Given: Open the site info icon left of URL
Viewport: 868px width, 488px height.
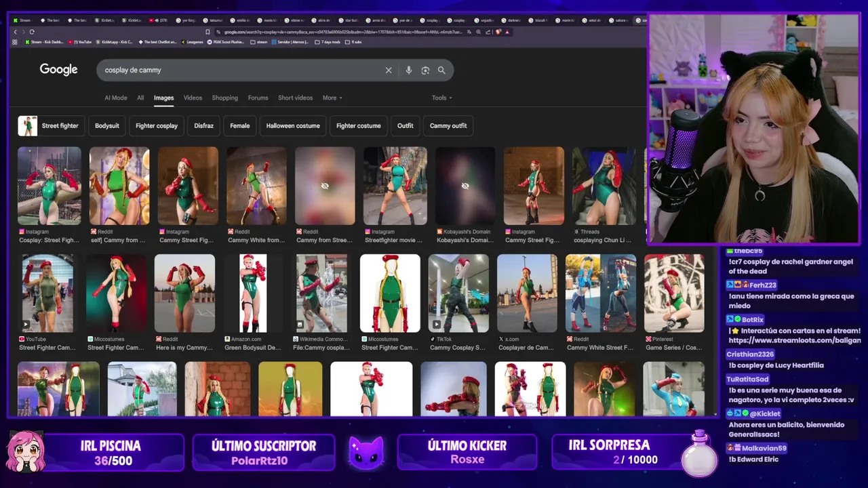Looking at the screenshot, I should [218, 32].
